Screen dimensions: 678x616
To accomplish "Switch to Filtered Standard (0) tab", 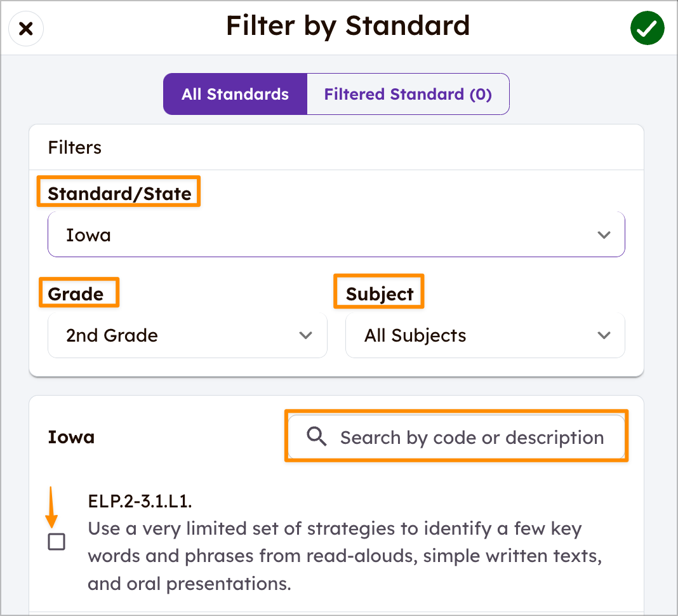I will (408, 94).
